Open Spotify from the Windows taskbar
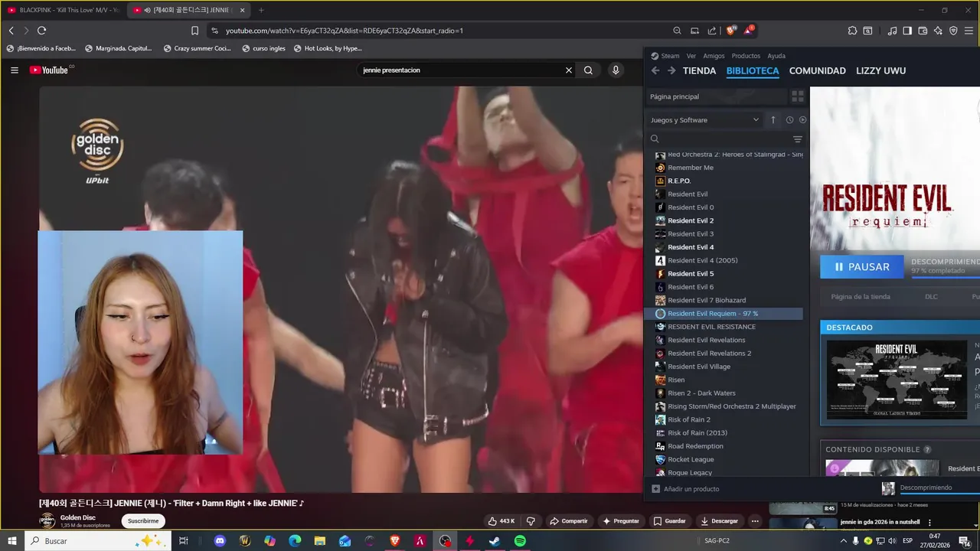Screen dimensions: 980x551 point(520,541)
